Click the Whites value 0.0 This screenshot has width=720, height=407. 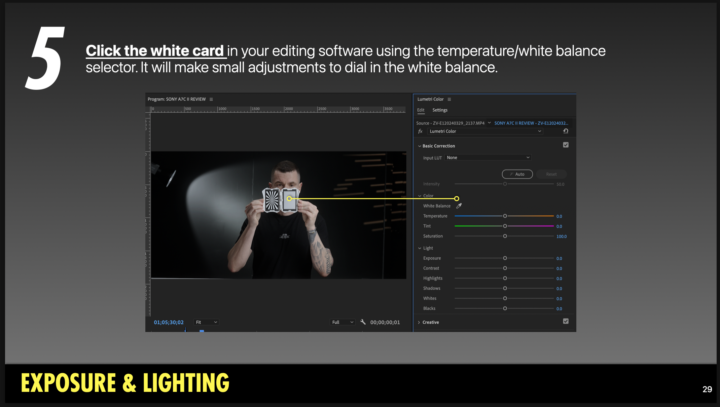[x=559, y=299]
